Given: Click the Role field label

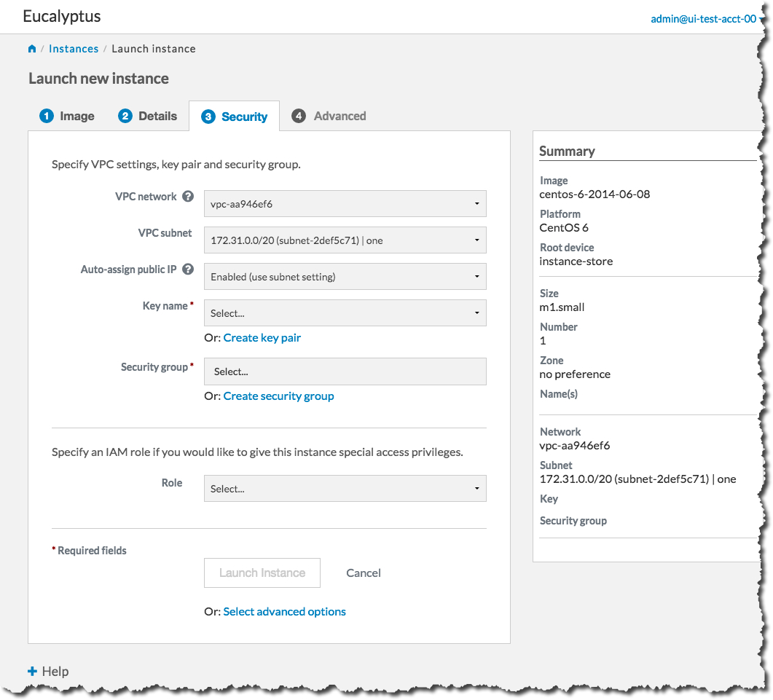Looking at the screenshot, I should pyautogui.click(x=172, y=483).
